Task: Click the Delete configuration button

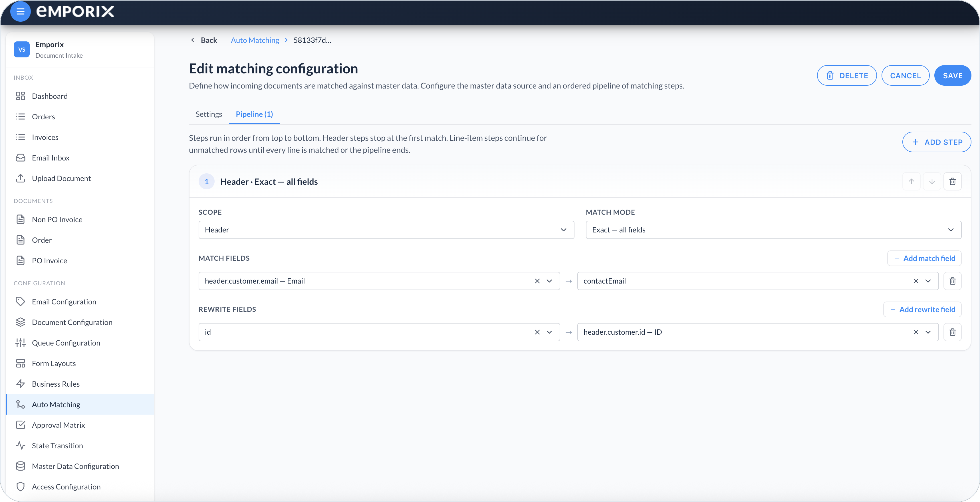Action: point(846,75)
